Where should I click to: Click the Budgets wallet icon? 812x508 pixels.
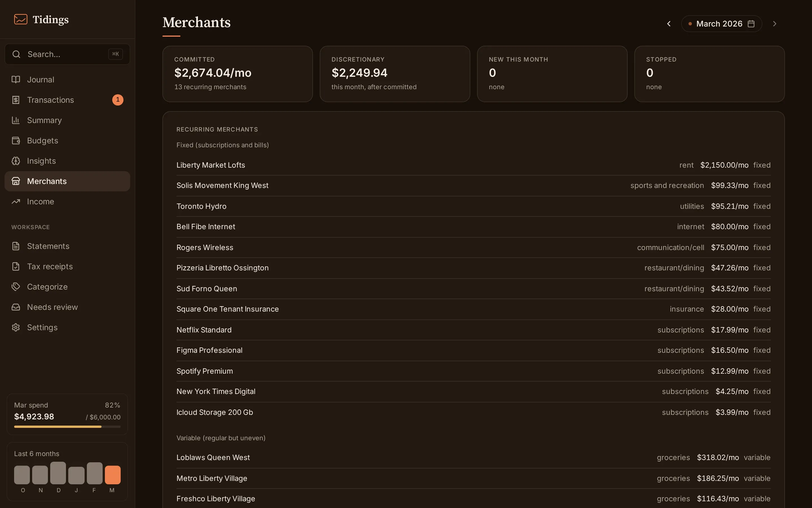(16, 141)
